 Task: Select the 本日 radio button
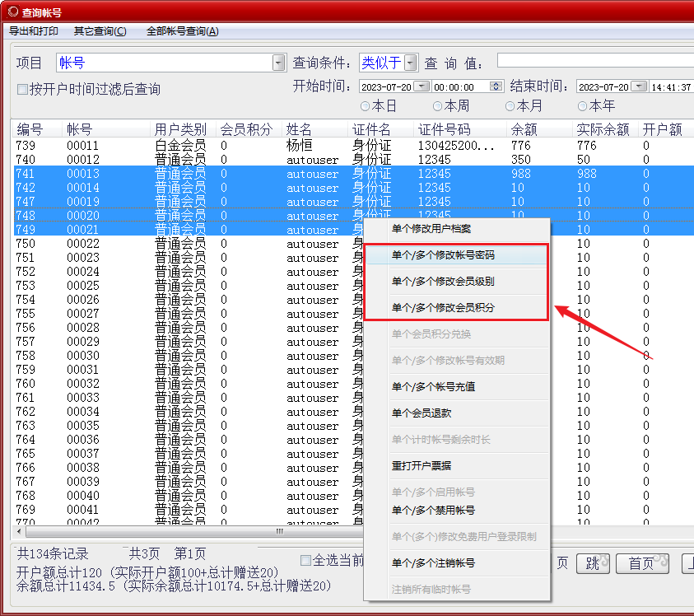coord(365,106)
